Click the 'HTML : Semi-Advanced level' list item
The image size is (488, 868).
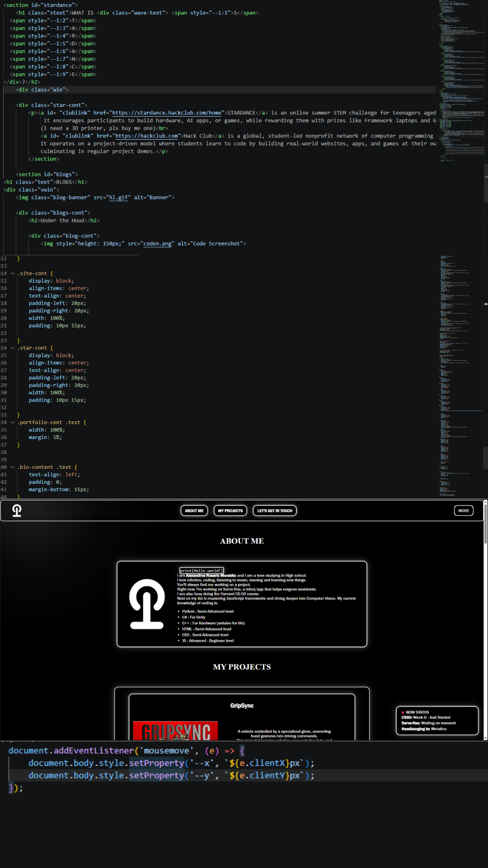tap(206, 629)
